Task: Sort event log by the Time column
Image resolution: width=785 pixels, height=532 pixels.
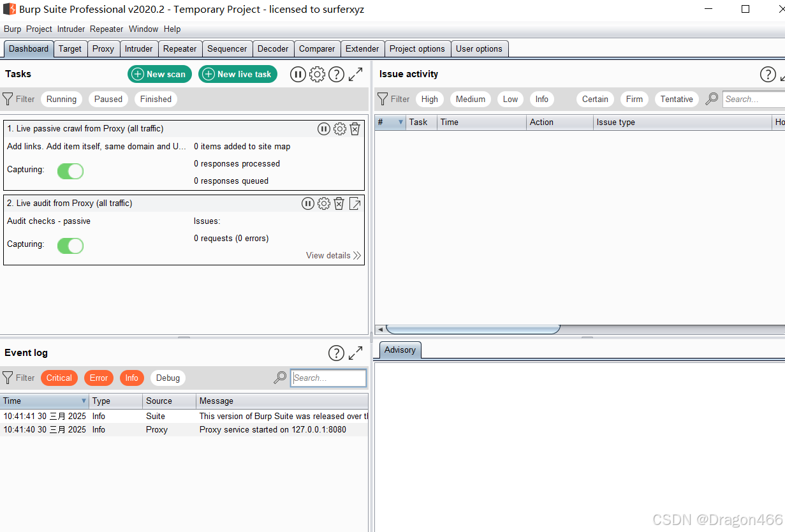Action: click(x=44, y=401)
